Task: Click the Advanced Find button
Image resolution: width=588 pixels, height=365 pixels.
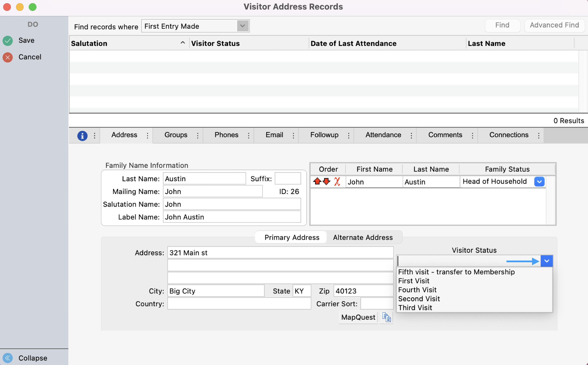Action: click(x=554, y=25)
